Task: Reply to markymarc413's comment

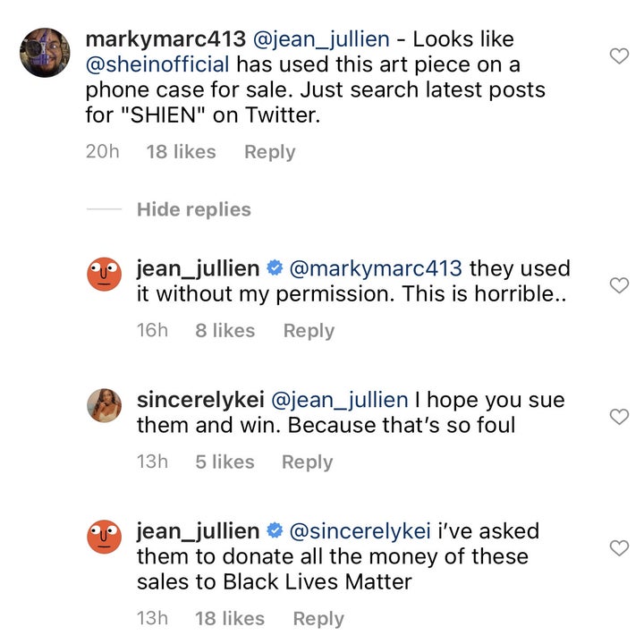Action: (269, 152)
